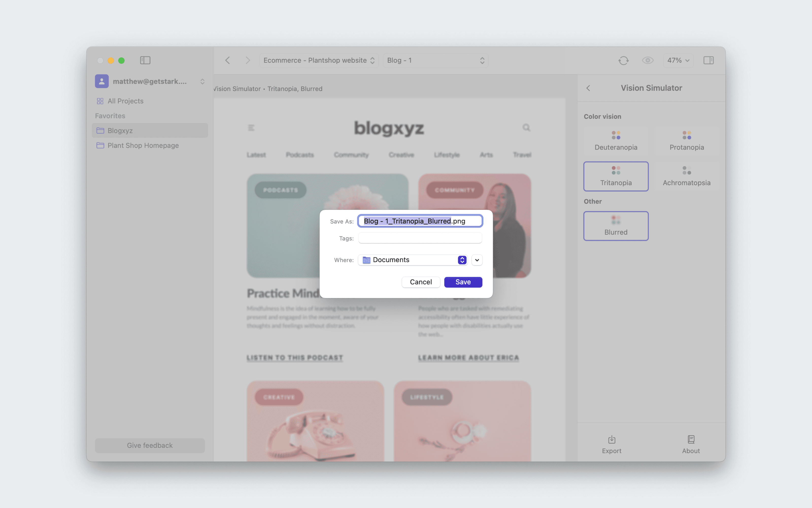
Task: Go back with the toolbar back arrow
Action: 228,60
